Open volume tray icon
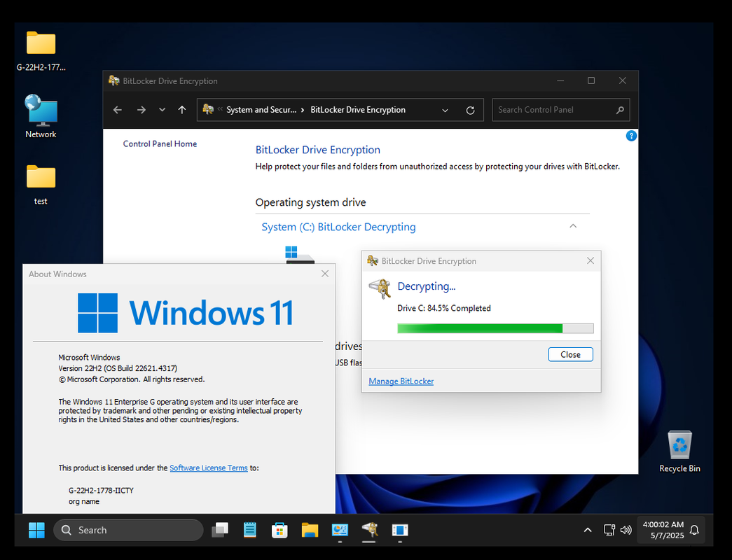 [626, 530]
